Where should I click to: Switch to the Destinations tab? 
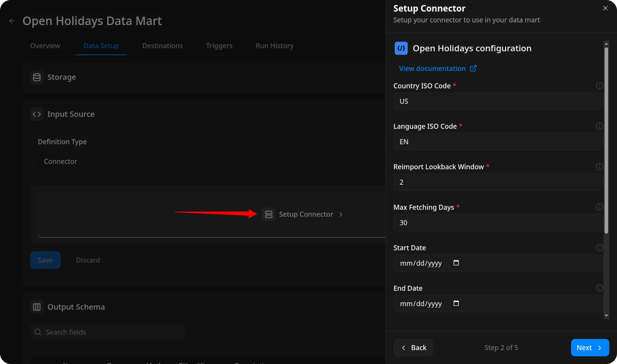pyautogui.click(x=162, y=46)
